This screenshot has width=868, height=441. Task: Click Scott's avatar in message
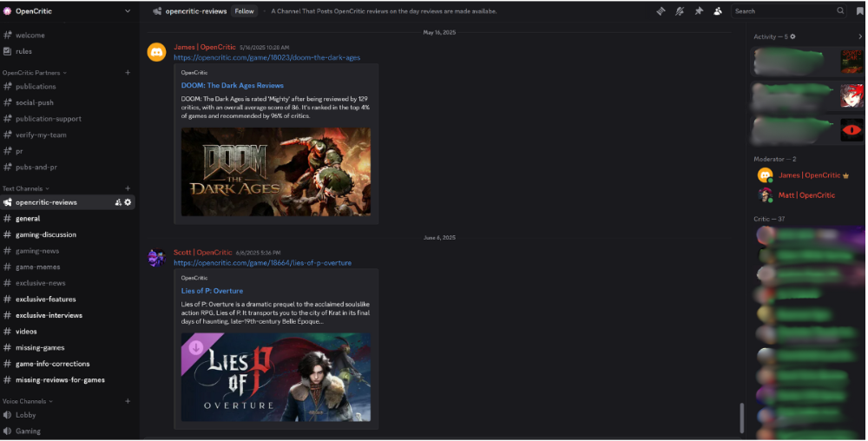point(156,257)
